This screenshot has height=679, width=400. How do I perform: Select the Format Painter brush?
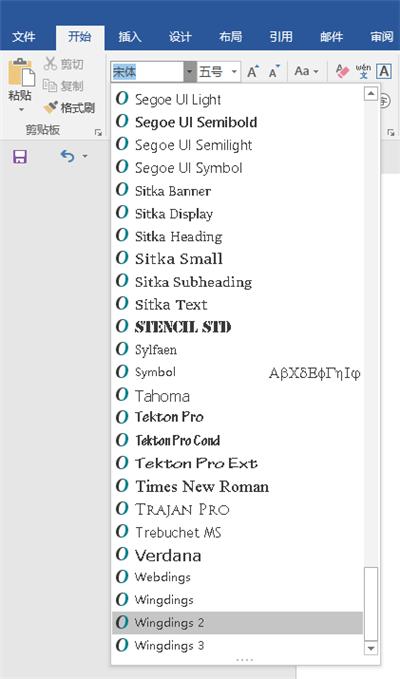tap(51, 107)
